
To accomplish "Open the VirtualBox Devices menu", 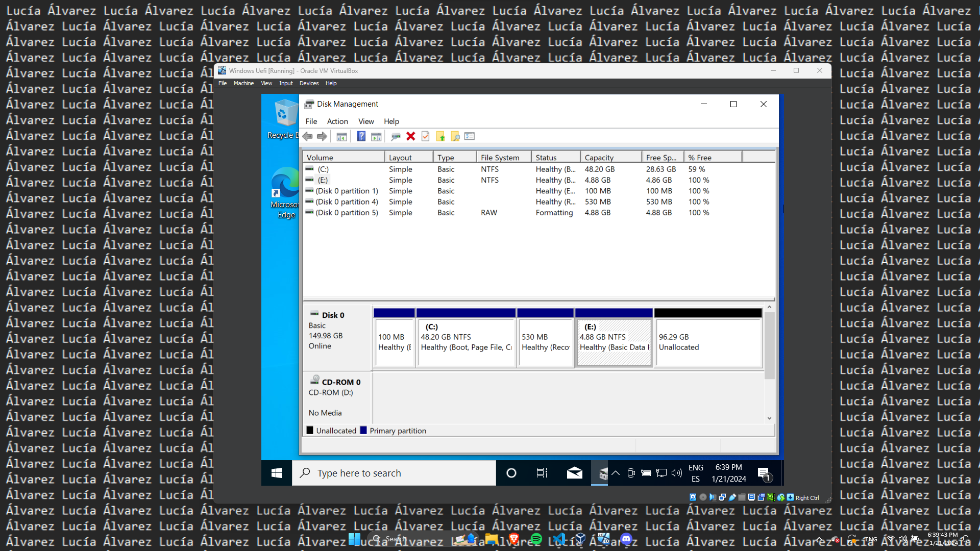I will 309,83.
